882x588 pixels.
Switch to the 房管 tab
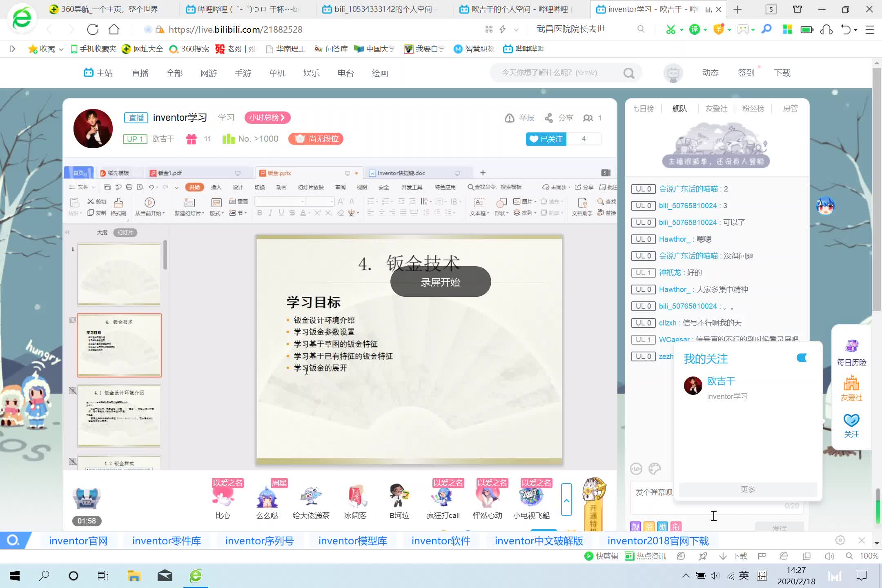790,108
